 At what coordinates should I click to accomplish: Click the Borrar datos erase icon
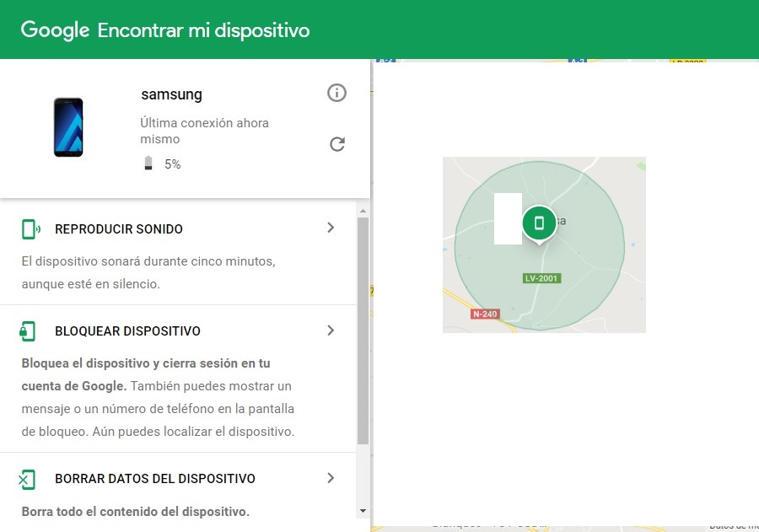[x=27, y=479]
